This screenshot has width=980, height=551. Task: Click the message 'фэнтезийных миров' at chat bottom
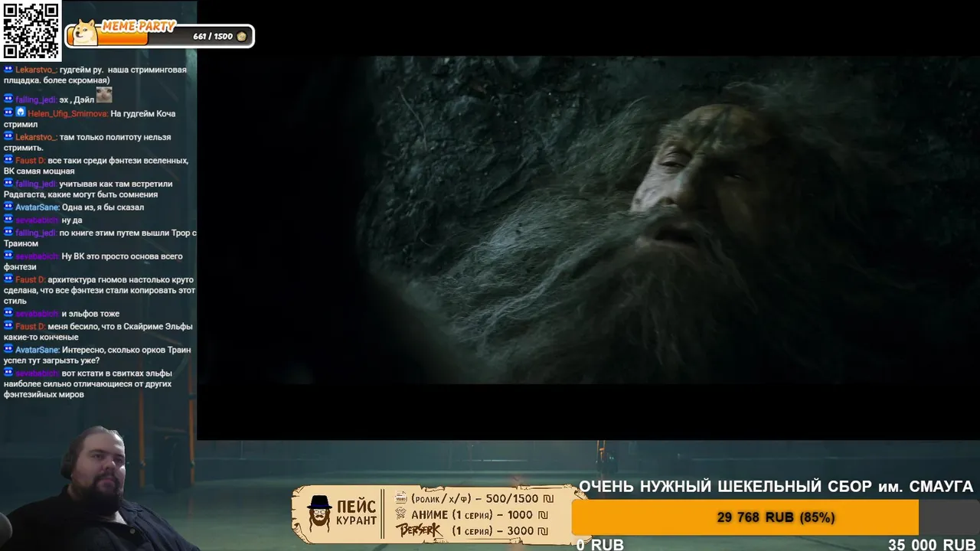tap(44, 394)
